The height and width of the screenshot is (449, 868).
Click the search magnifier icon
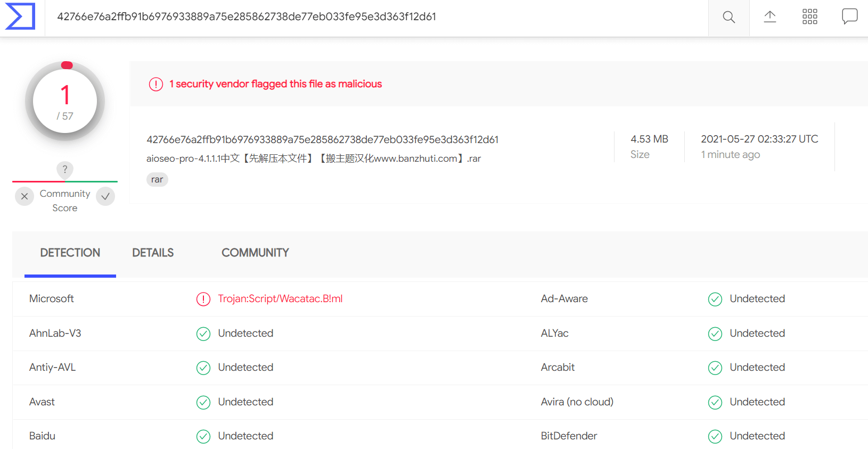[x=728, y=17]
